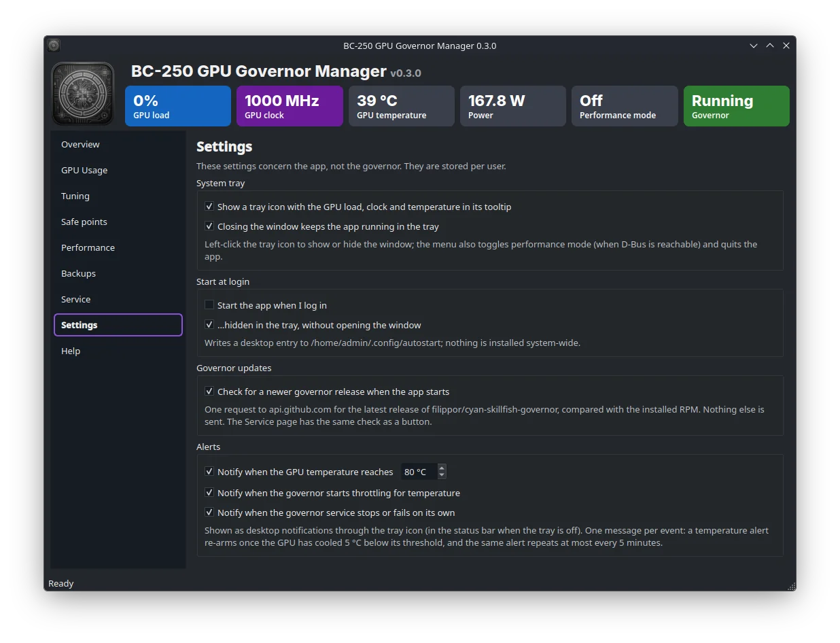Open the window menu icon in the title bar

pos(54,46)
